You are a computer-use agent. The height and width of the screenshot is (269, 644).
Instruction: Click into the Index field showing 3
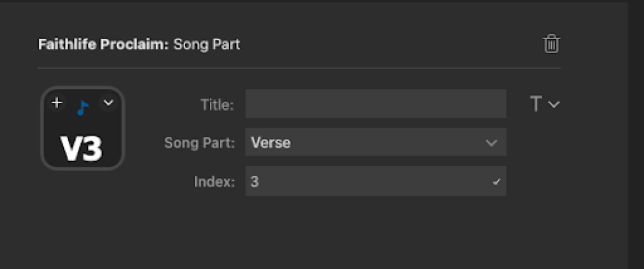376,181
